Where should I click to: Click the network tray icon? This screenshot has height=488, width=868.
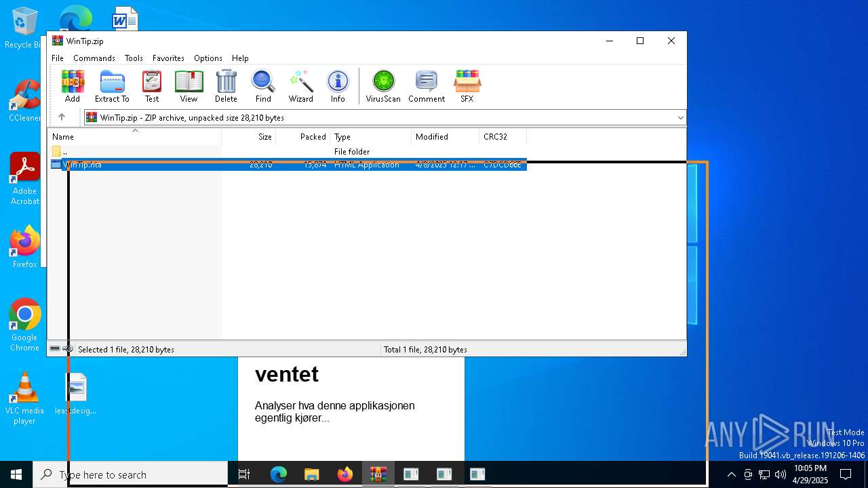(x=764, y=474)
